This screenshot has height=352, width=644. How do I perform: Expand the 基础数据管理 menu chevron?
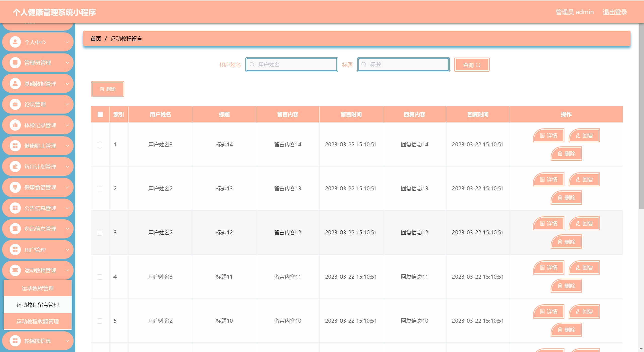pyautogui.click(x=67, y=84)
